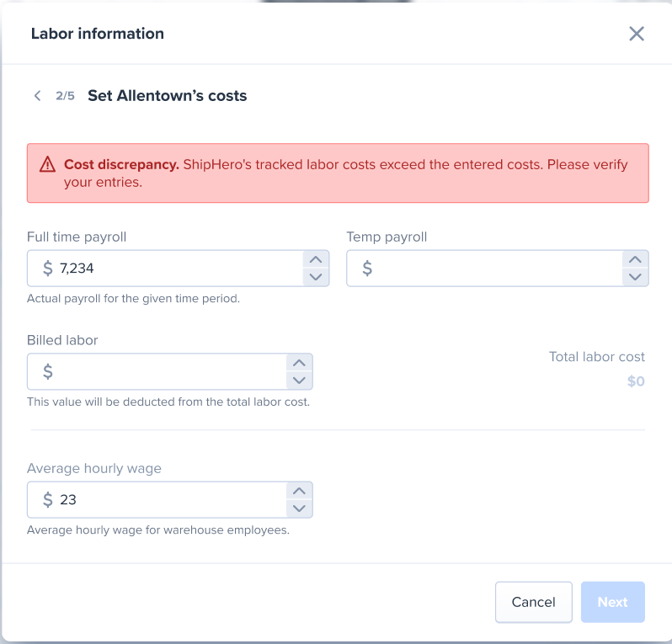Screen dimensions: 672x644
Task: Close the Labor information dialog
Action: [637, 34]
